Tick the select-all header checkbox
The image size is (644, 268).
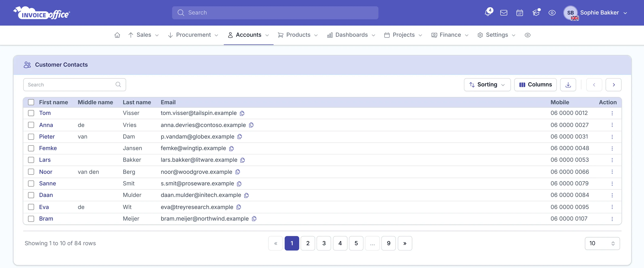31,102
